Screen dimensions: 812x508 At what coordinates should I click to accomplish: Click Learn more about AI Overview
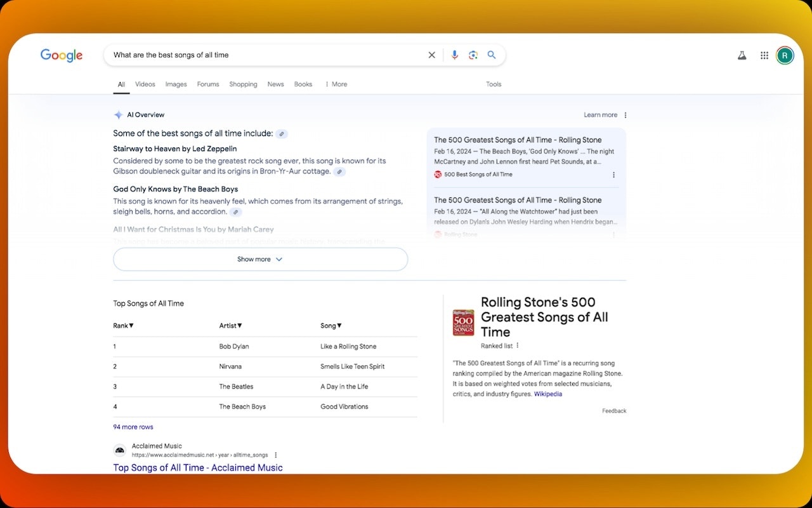[x=600, y=115]
